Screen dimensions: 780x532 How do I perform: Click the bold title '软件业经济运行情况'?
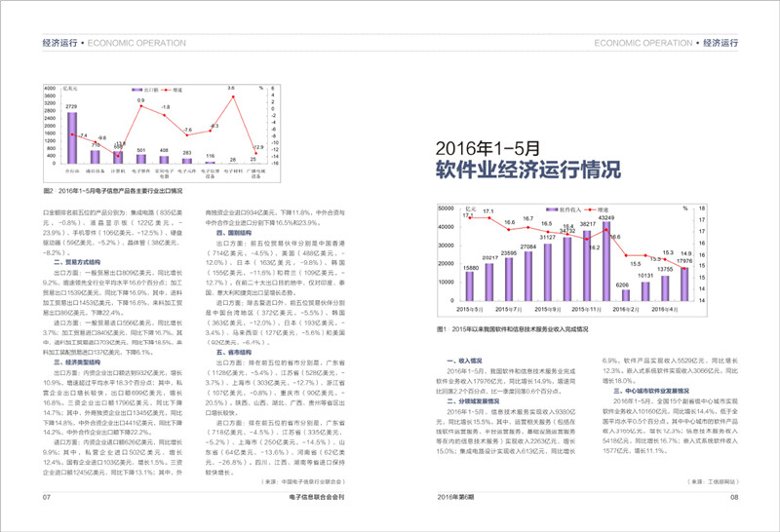click(528, 170)
